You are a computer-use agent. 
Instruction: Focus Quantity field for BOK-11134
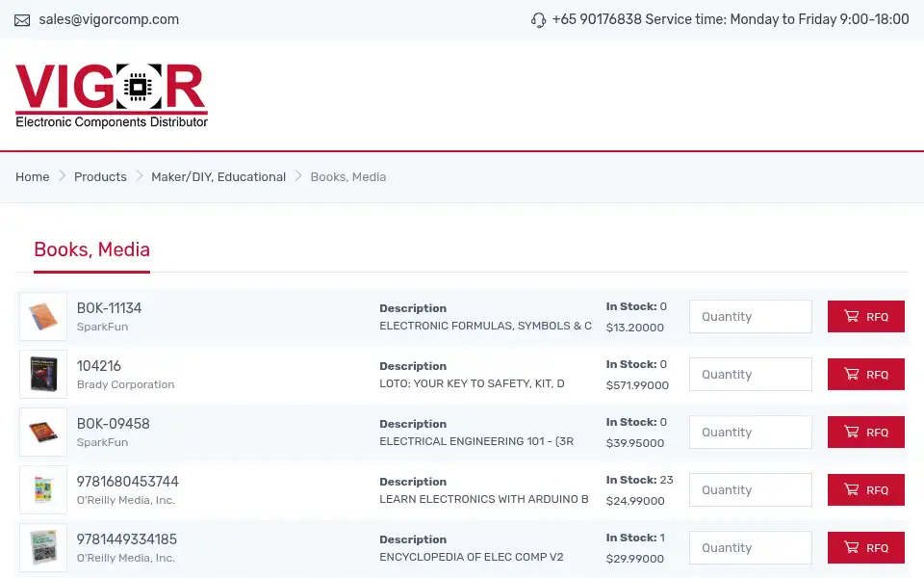point(750,317)
